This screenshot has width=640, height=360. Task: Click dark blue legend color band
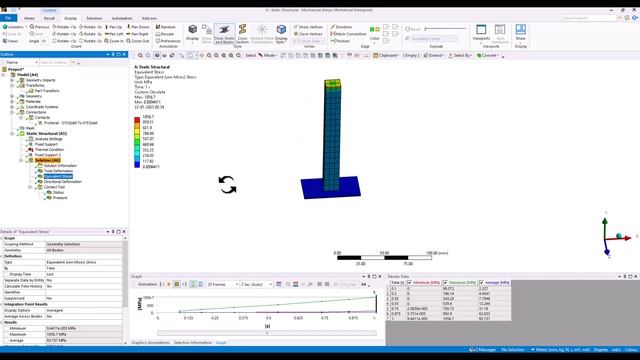tap(137, 164)
